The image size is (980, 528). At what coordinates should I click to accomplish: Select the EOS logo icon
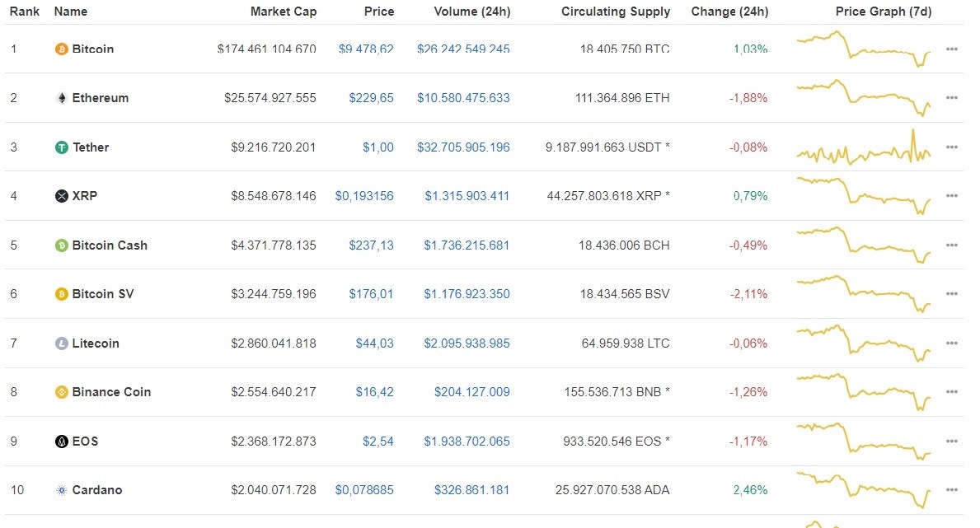click(x=61, y=441)
